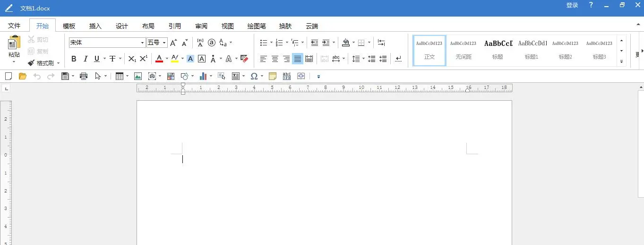Click the phonetic guide [ei] icon
The height and width of the screenshot is (245, 644).
pos(200,43)
